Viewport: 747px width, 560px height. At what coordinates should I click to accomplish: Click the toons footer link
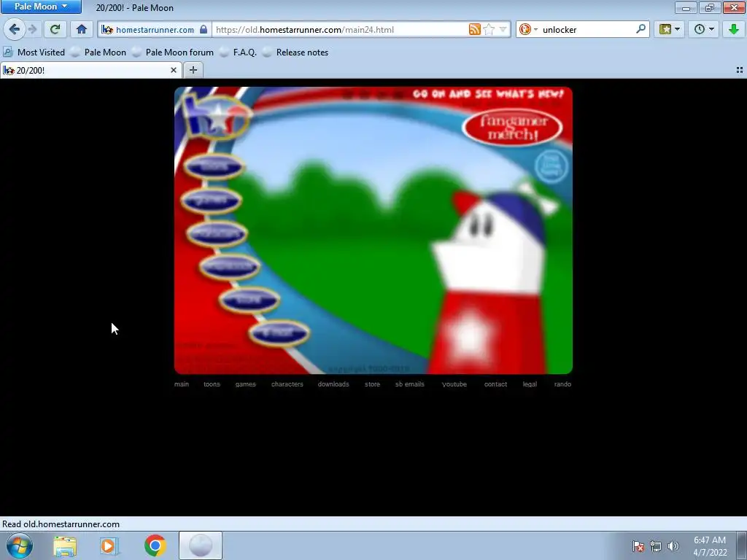pyautogui.click(x=212, y=384)
